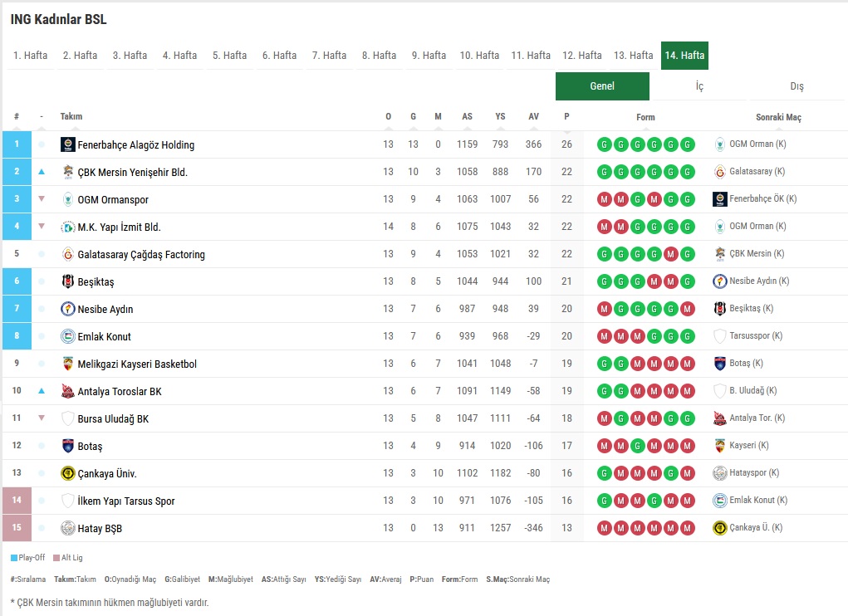The image size is (848, 616).
Task: Click Kayseri (K) next-match logo
Action: click(x=720, y=446)
